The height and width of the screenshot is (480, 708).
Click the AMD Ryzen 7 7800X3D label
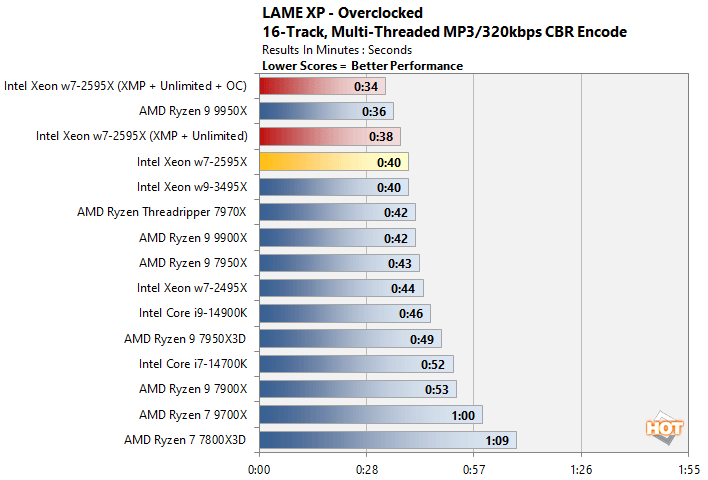pos(185,440)
